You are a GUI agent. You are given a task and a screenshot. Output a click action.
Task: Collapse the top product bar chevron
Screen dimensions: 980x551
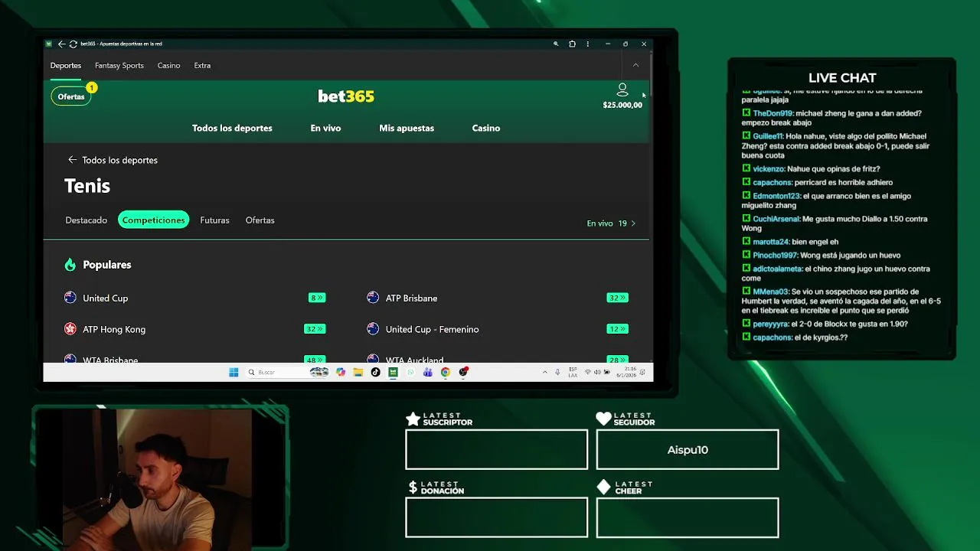tap(635, 65)
